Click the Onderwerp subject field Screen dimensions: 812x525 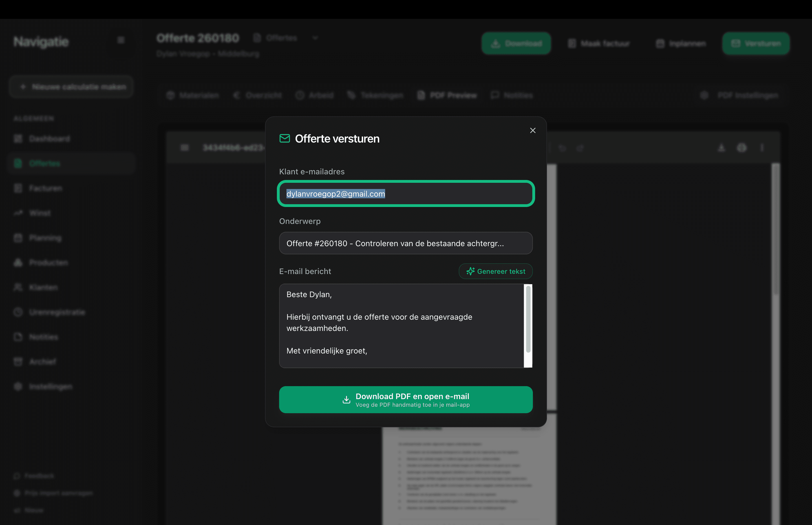(x=406, y=243)
